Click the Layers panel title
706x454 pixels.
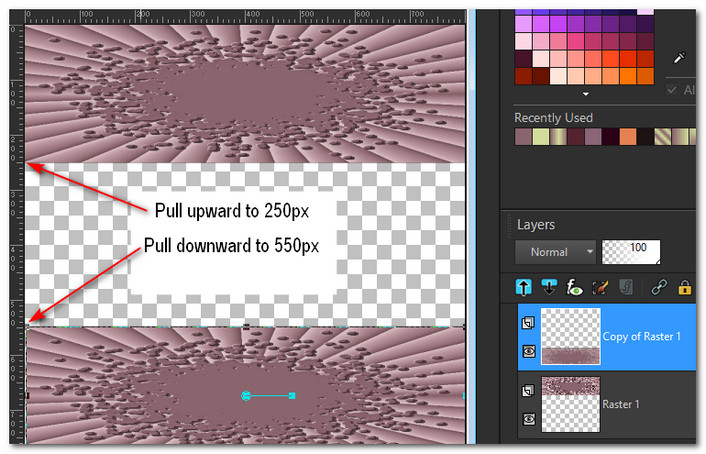tap(535, 225)
